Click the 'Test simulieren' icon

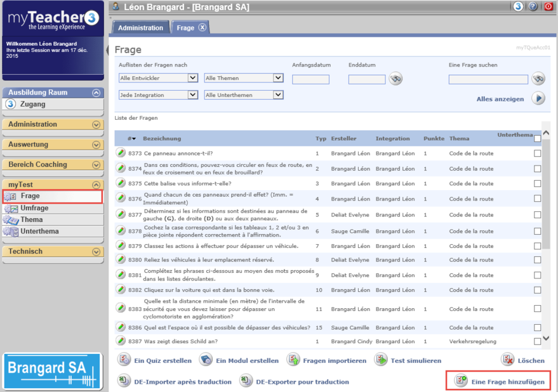tap(381, 360)
